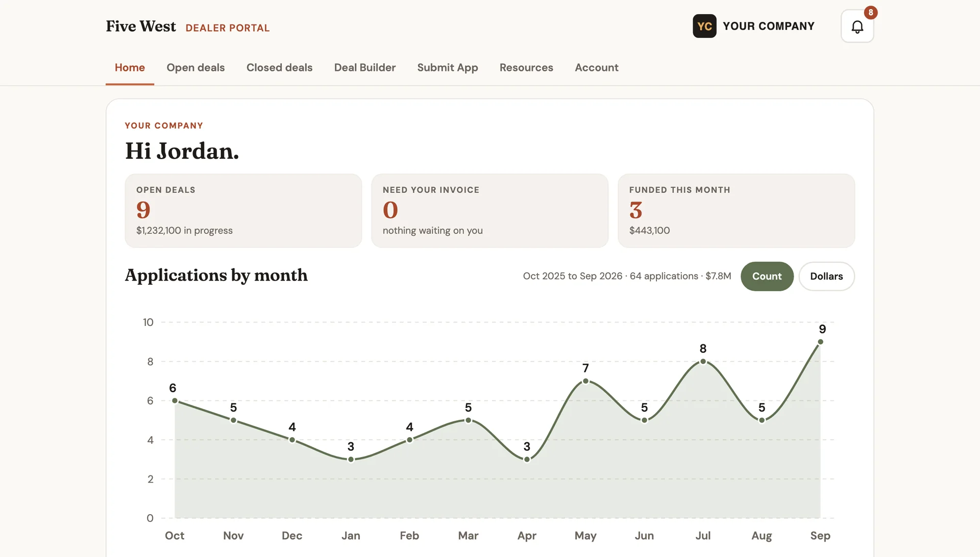Click the Nov data point on chart
The height and width of the screenshot is (557, 980).
point(233,420)
